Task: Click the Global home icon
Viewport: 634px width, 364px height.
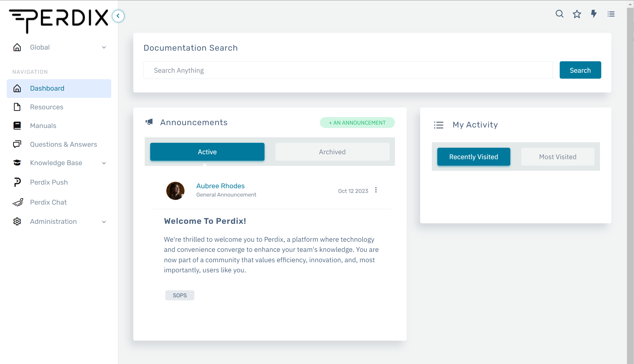Action: tap(17, 47)
